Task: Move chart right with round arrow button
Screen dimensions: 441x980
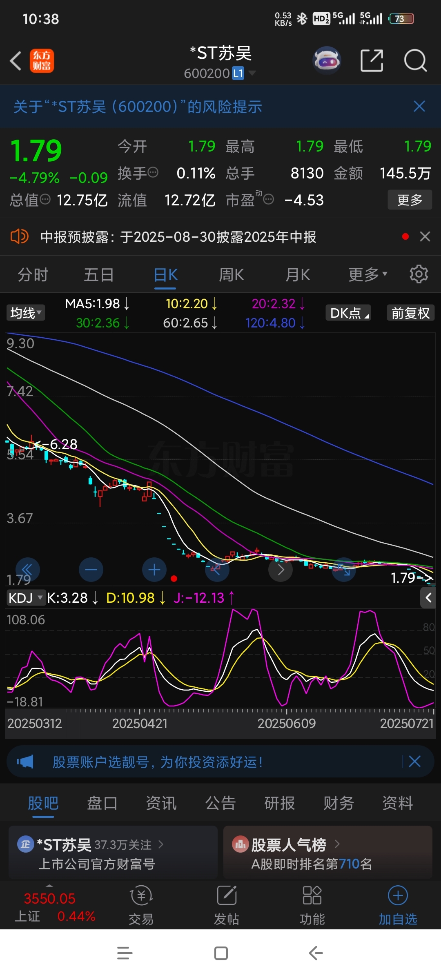Action: [281, 570]
